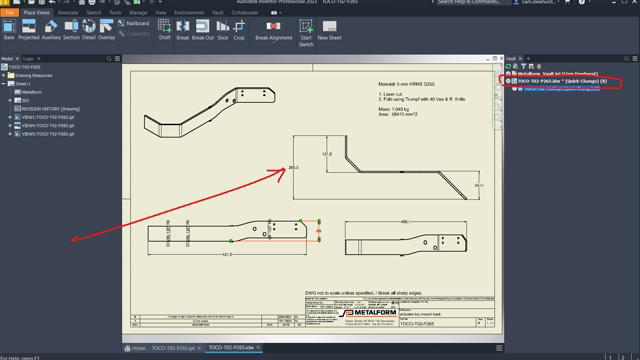Select the Break Out tool
This screenshot has width=640, height=360.
tap(202, 30)
